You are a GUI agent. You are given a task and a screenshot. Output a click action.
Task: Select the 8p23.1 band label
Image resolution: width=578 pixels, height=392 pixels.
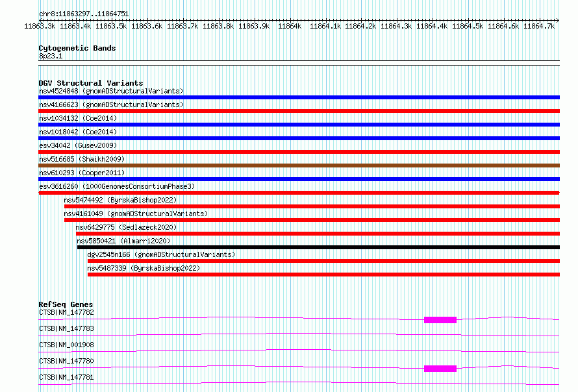point(51,56)
